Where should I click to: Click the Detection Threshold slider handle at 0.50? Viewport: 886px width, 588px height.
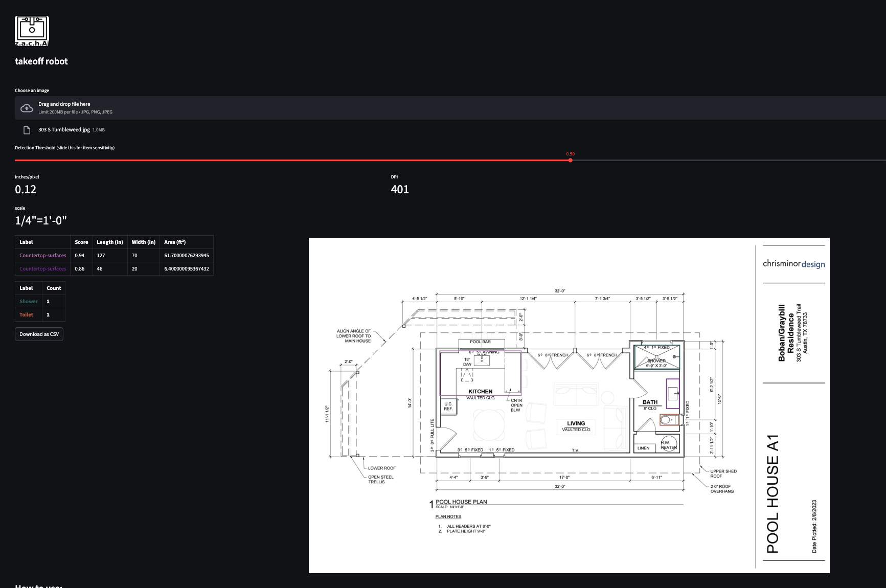pyautogui.click(x=570, y=160)
